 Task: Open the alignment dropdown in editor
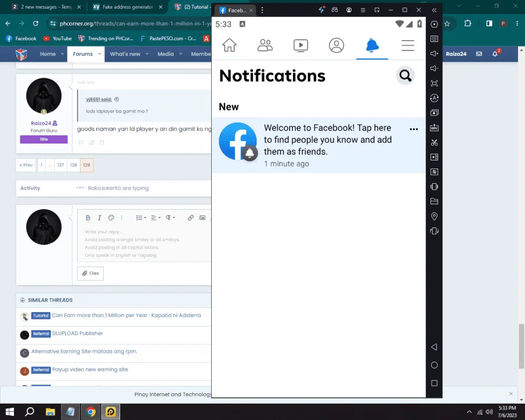[x=155, y=218]
